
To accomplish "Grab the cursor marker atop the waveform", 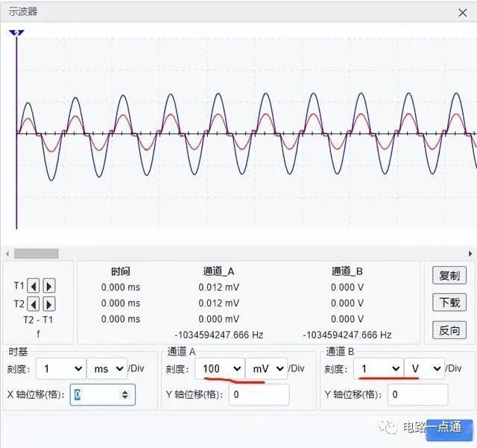I will 16,33.
